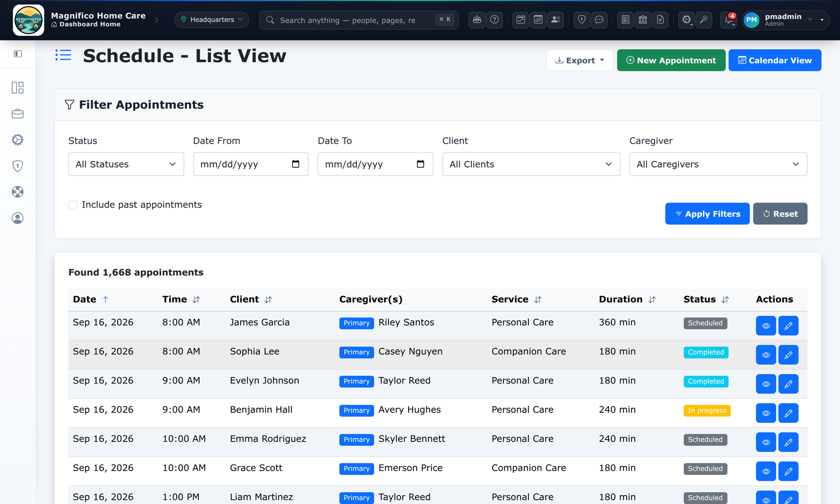Viewport: 840px width, 504px height.
Task: Sort the table by Client column
Action: [x=268, y=299]
